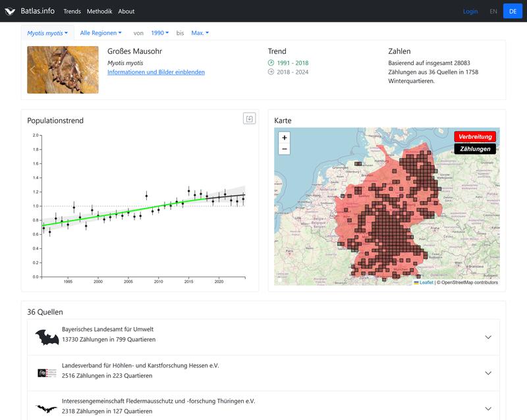Open the Batlas.info home link
This screenshot has width=527, height=420.
pyautogui.click(x=38, y=11)
